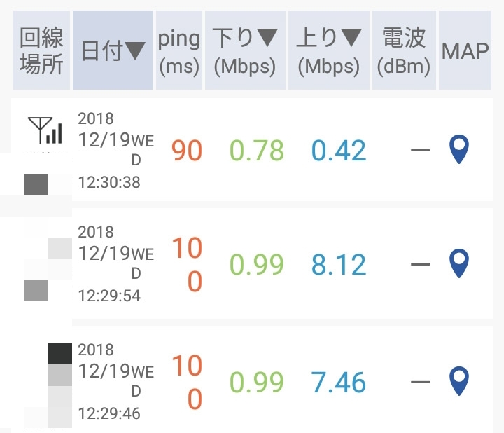Click the ping (ms) column header
The height and width of the screenshot is (433, 504).
tap(179, 50)
